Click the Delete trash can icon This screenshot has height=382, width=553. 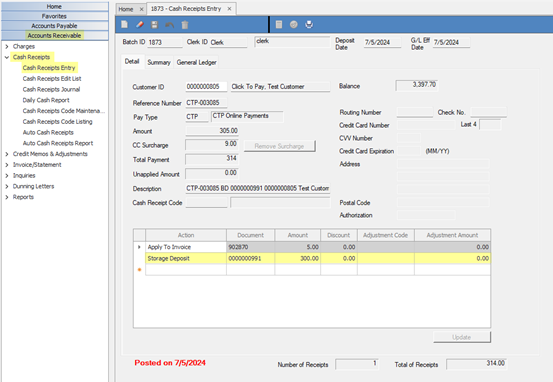(185, 25)
